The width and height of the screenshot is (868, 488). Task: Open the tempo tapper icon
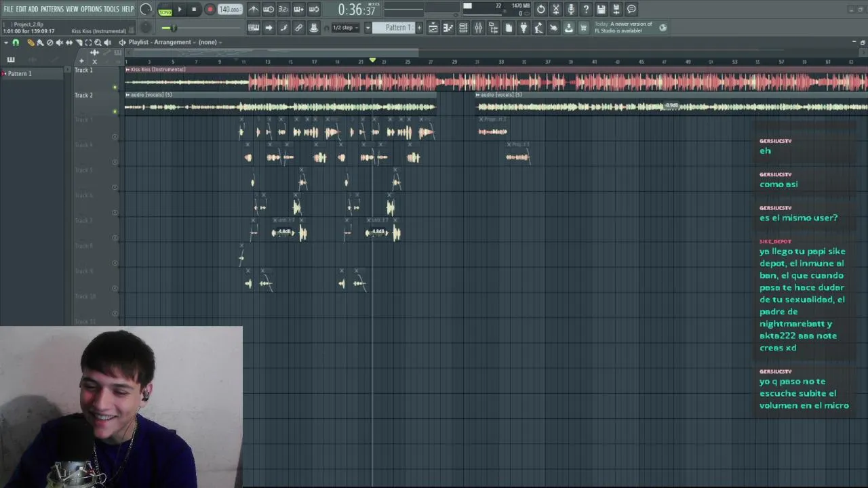pos(538,28)
